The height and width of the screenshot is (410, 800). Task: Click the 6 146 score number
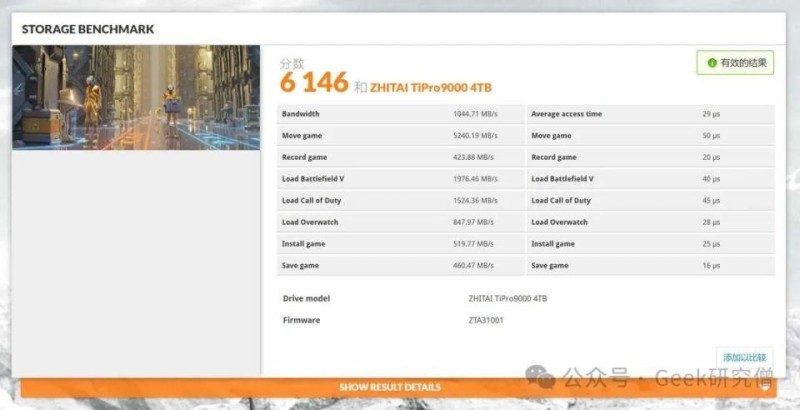[314, 82]
